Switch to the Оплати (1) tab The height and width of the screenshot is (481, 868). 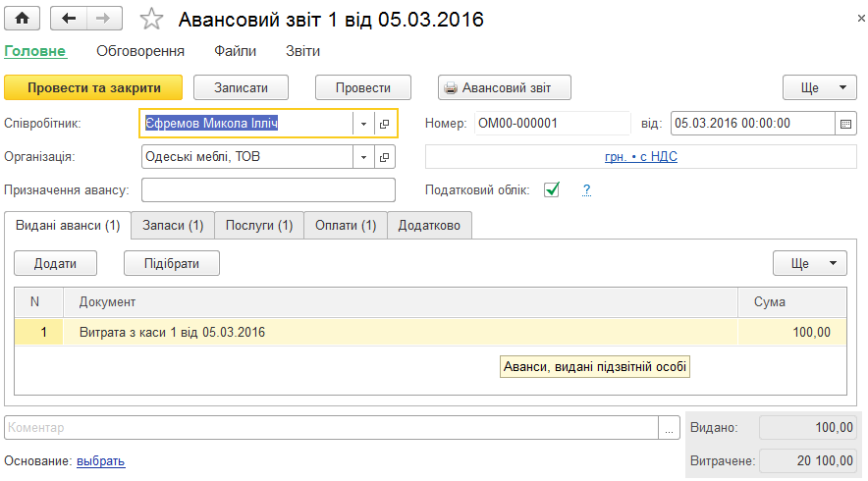pyautogui.click(x=346, y=225)
